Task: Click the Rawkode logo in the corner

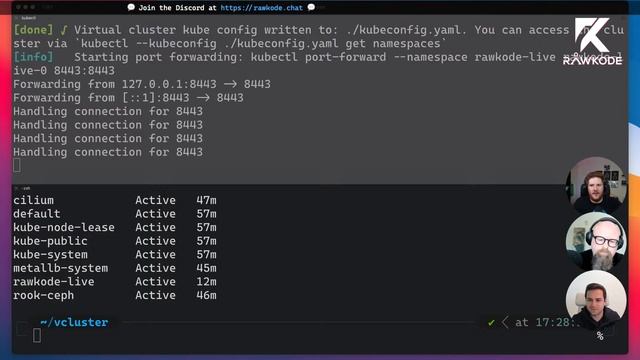Action: pos(592,41)
